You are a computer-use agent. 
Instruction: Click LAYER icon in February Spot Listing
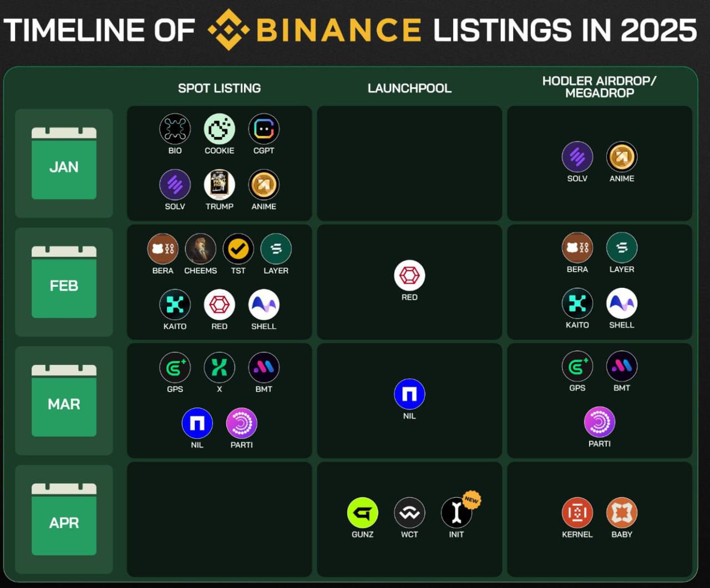[276, 249]
